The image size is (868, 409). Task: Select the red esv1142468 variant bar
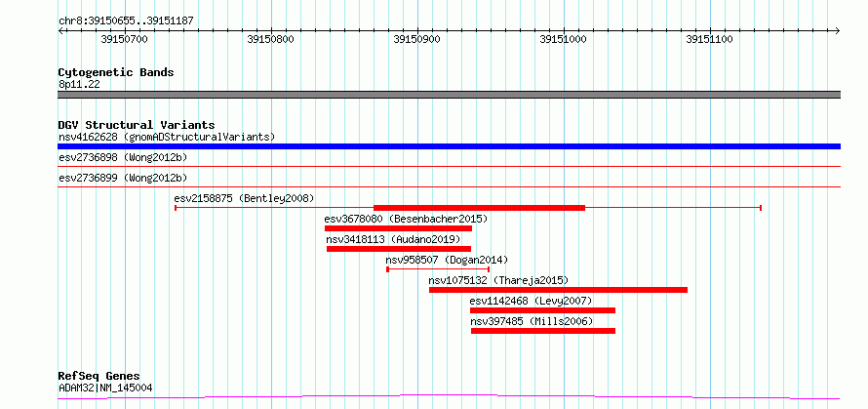pos(542,310)
